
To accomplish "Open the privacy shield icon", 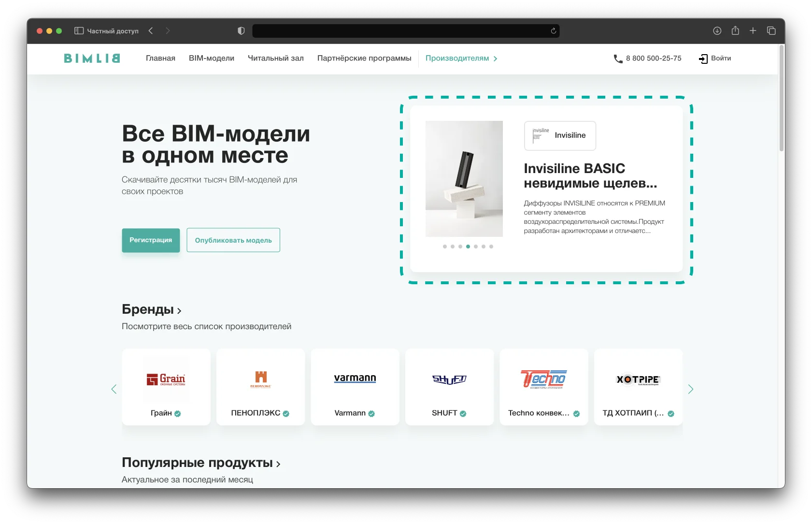I will point(241,30).
